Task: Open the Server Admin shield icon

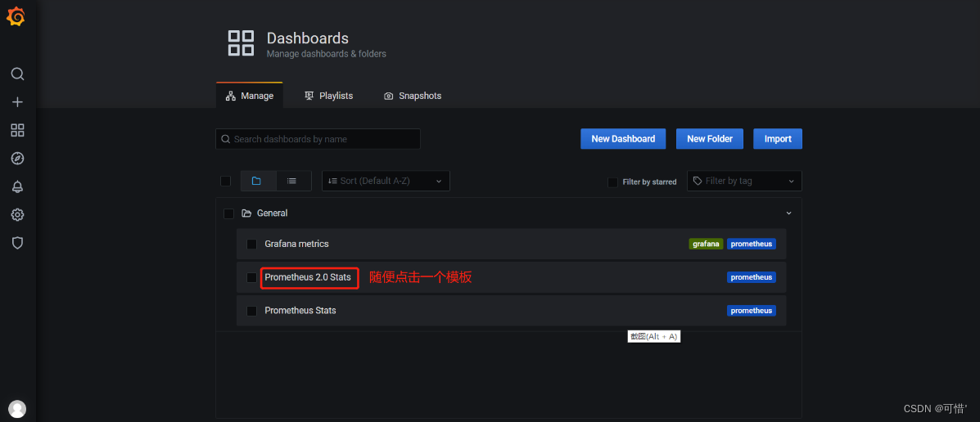Action: [x=17, y=243]
